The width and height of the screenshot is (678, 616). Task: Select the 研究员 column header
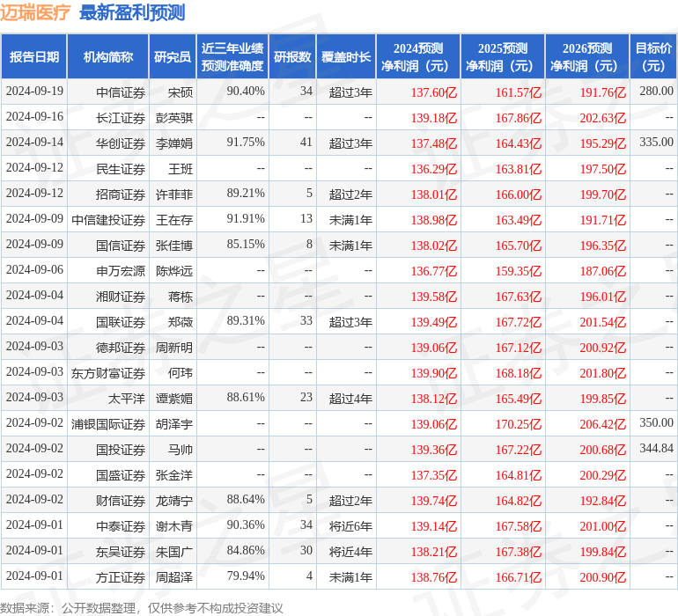point(173,57)
